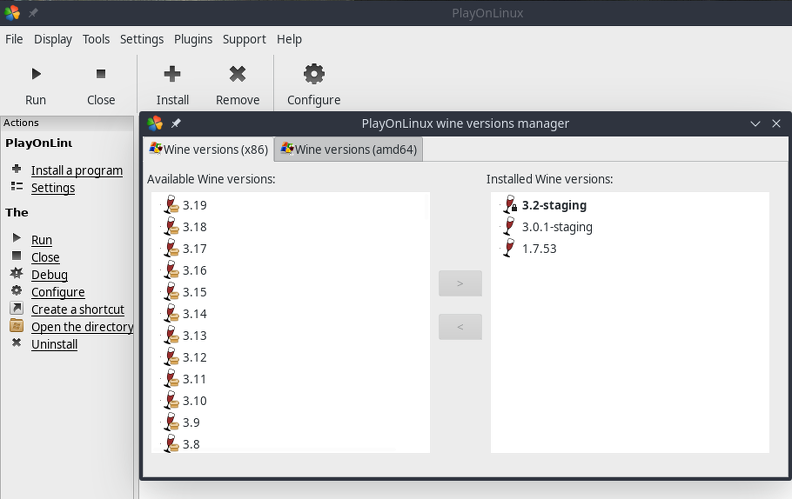
Task: Open the Tools menu
Action: (x=96, y=39)
